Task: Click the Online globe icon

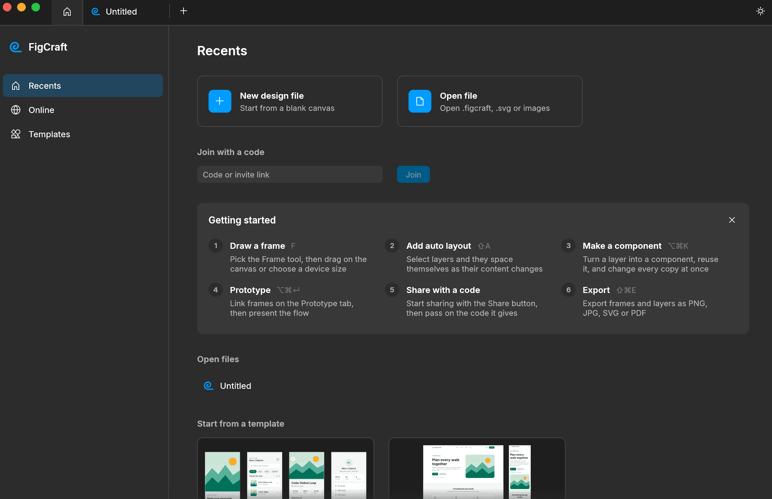Action: click(x=16, y=110)
